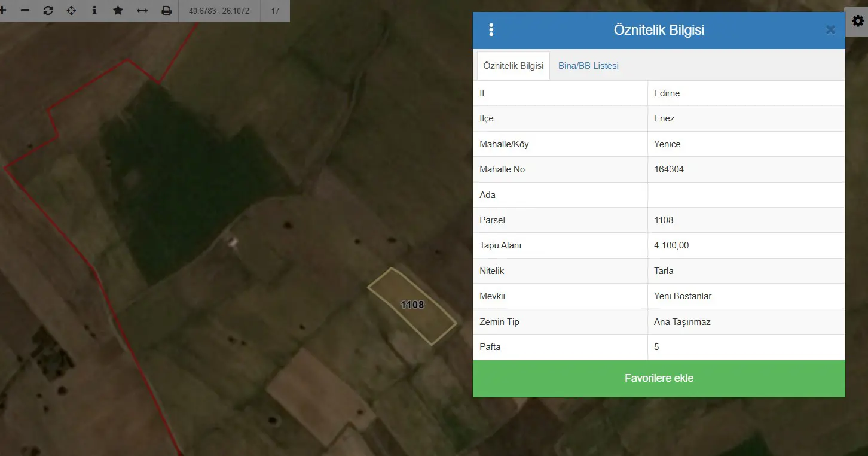Click the Nitelik value Tarla

pos(664,271)
